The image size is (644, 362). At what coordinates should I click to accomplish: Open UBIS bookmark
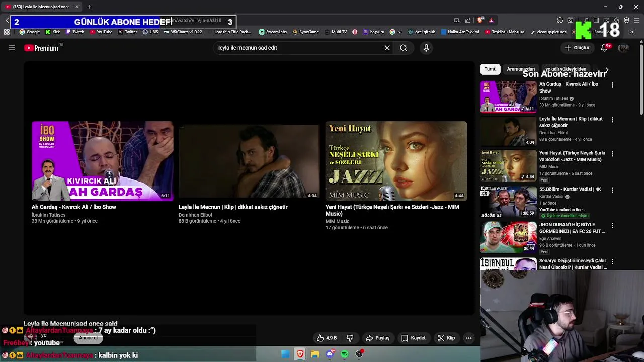click(150, 32)
